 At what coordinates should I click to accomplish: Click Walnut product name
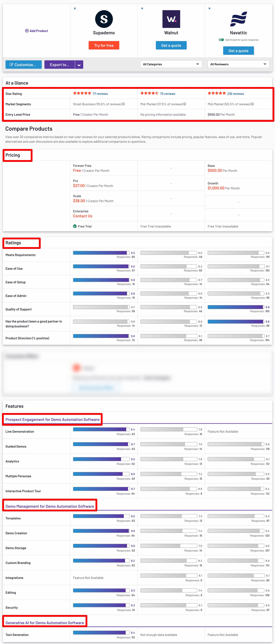click(171, 33)
